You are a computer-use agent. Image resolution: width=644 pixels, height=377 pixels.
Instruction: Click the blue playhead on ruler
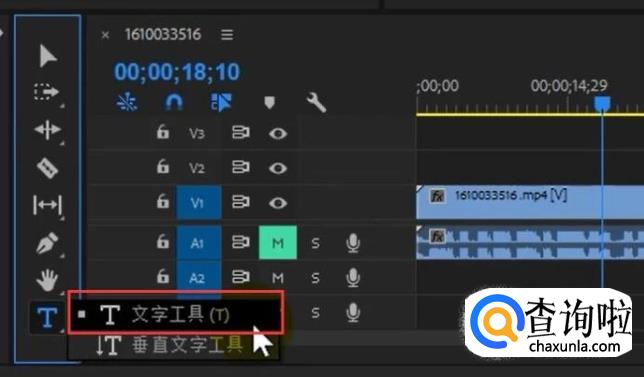(602, 103)
